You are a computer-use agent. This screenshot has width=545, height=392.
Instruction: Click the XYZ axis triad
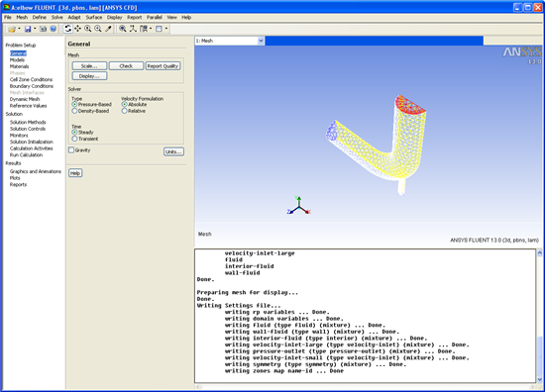point(299,206)
